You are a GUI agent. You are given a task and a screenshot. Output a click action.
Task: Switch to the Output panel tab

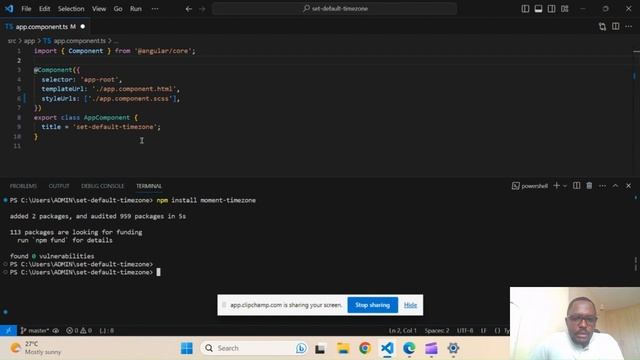pyautogui.click(x=59, y=186)
